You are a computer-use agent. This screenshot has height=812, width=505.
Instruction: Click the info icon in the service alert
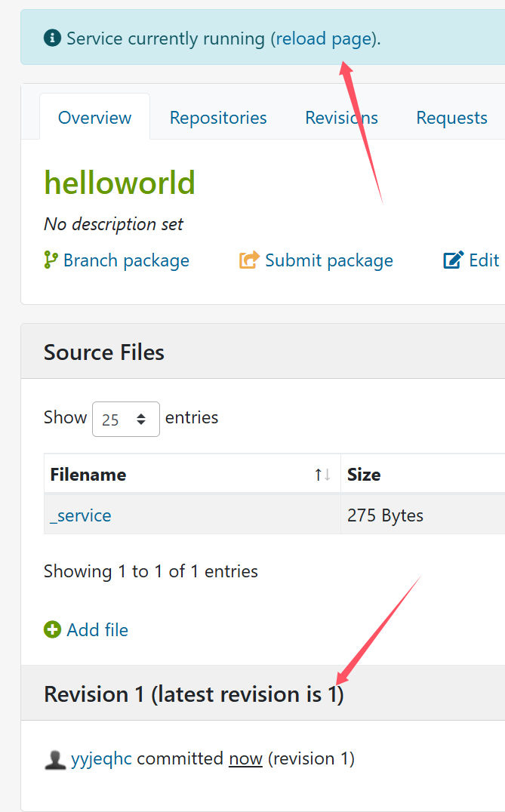click(52, 38)
